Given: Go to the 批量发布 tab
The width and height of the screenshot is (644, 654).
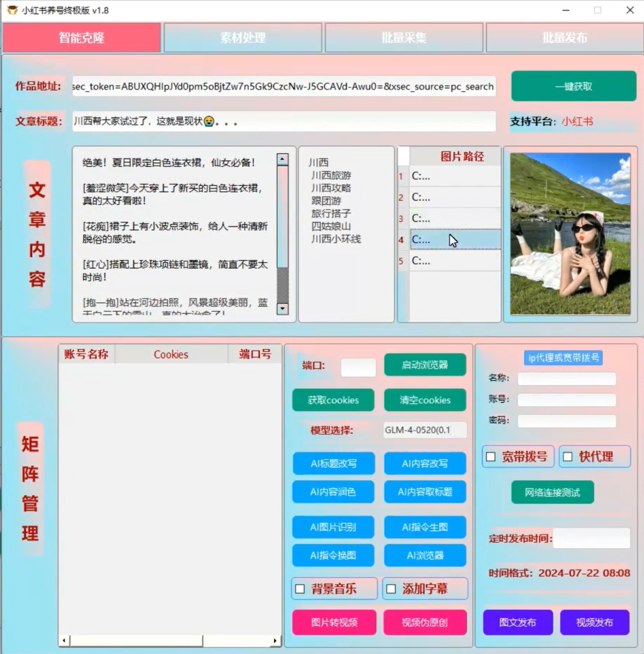Looking at the screenshot, I should coord(564,38).
